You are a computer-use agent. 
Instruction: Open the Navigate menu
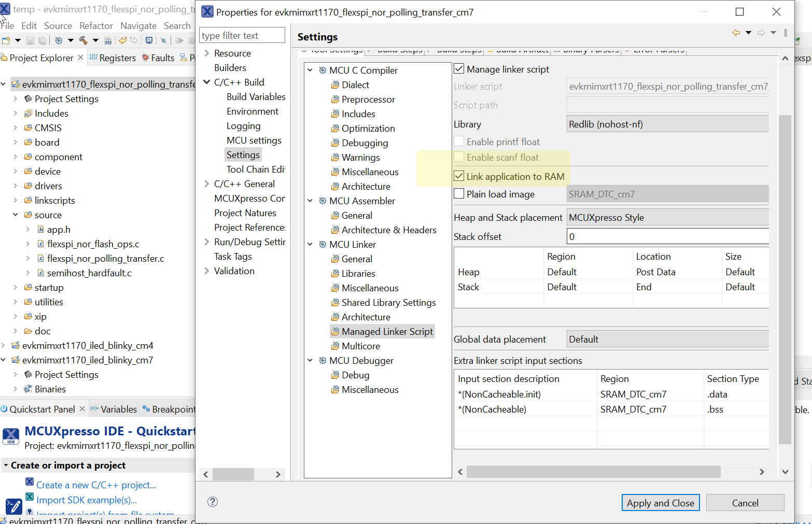tap(138, 26)
